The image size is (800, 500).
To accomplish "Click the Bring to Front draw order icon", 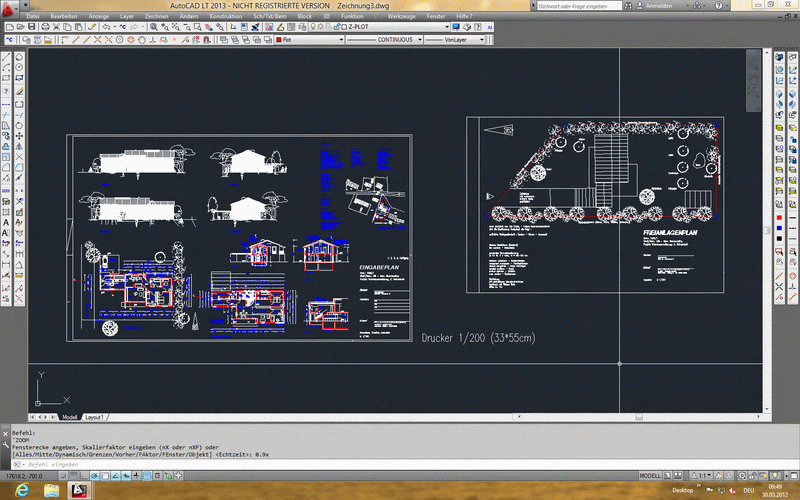I will [223, 39].
